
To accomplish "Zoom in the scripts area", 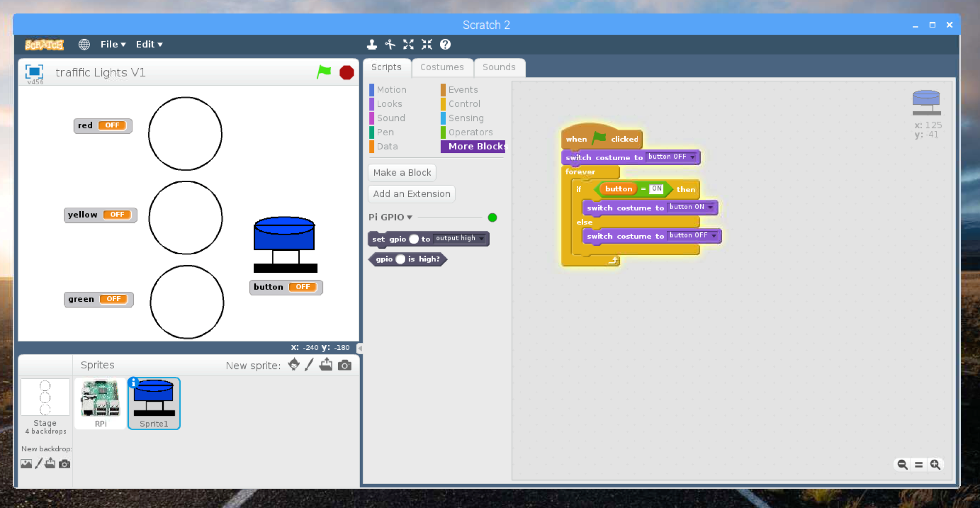I will click(935, 464).
